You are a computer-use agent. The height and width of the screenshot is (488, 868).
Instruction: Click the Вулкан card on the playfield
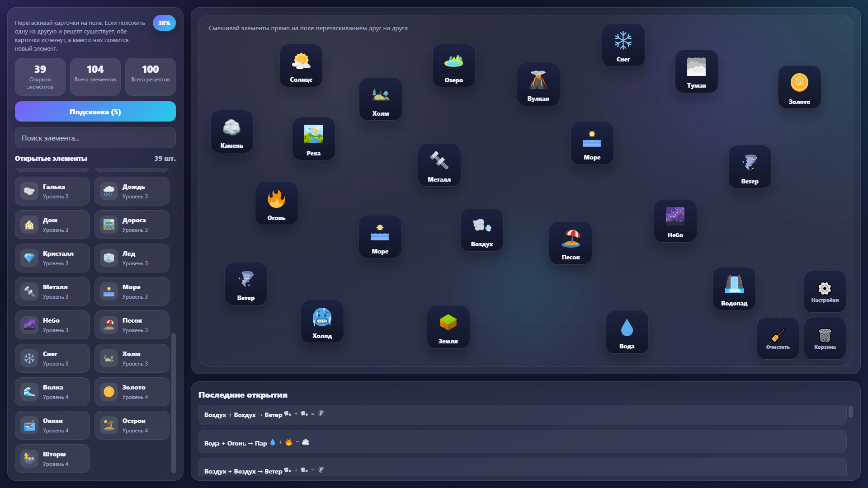(538, 84)
